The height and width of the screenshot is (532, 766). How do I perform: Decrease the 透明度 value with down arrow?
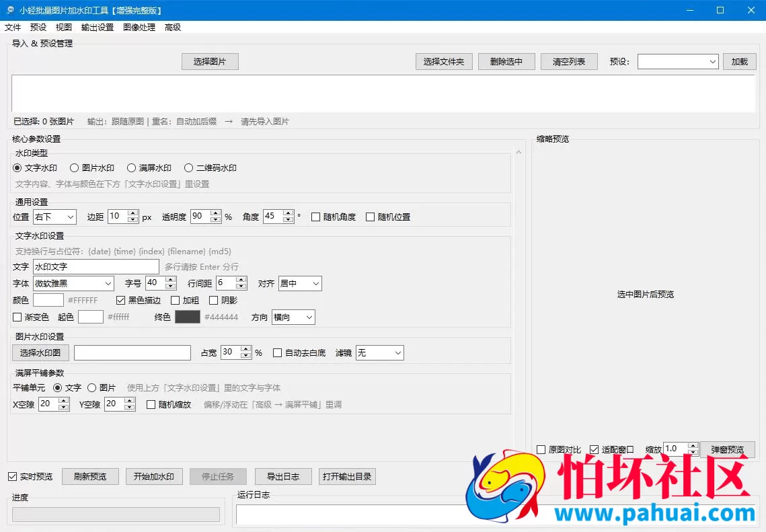click(215, 220)
